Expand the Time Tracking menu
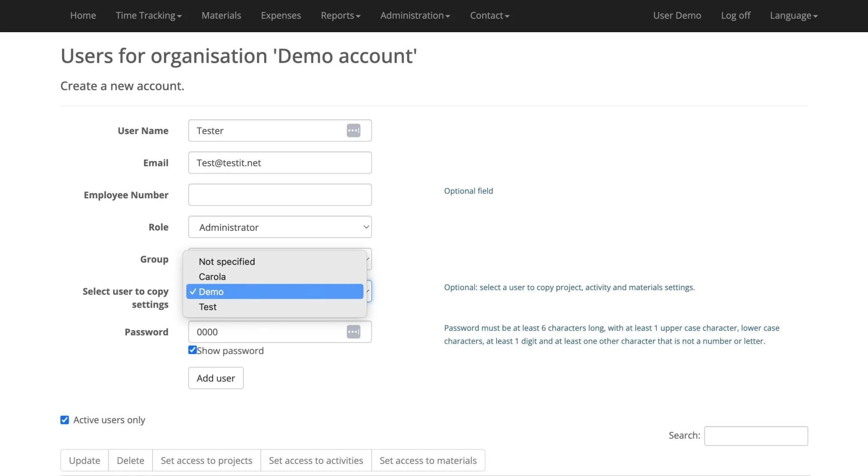The width and height of the screenshot is (868, 476). [x=148, y=16]
